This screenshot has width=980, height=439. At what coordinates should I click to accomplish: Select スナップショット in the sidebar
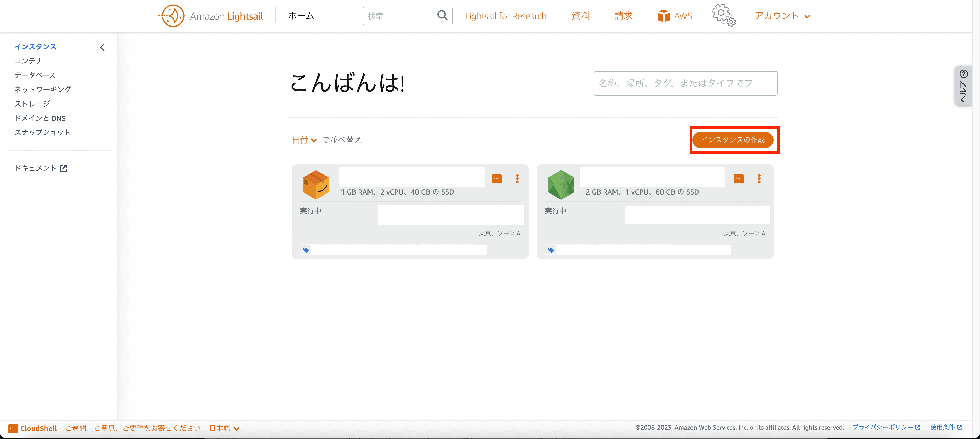42,132
